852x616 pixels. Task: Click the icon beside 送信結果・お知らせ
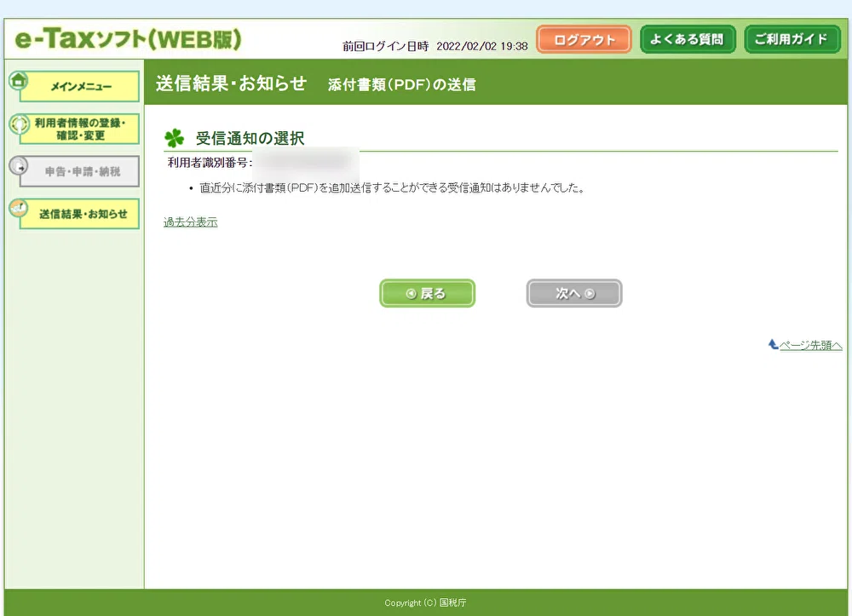pos(19,208)
